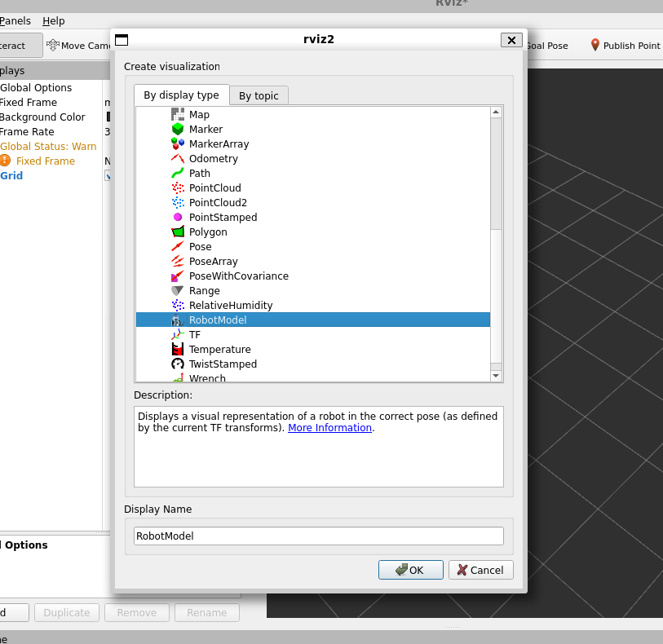
Task: Click the Interact tool button
Action: pyautogui.click(x=20, y=45)
